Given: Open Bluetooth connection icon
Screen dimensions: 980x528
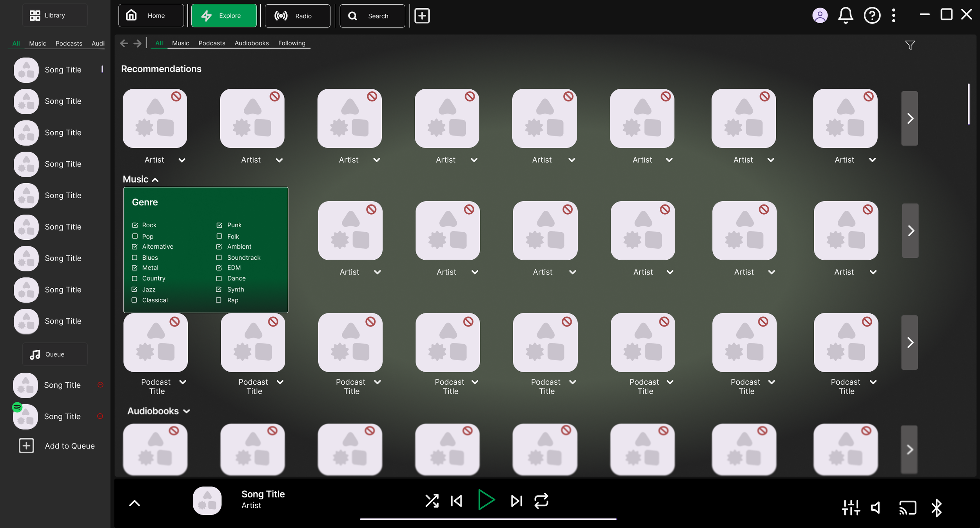Looking at the screenshot, I should click(x=936, y=508).
